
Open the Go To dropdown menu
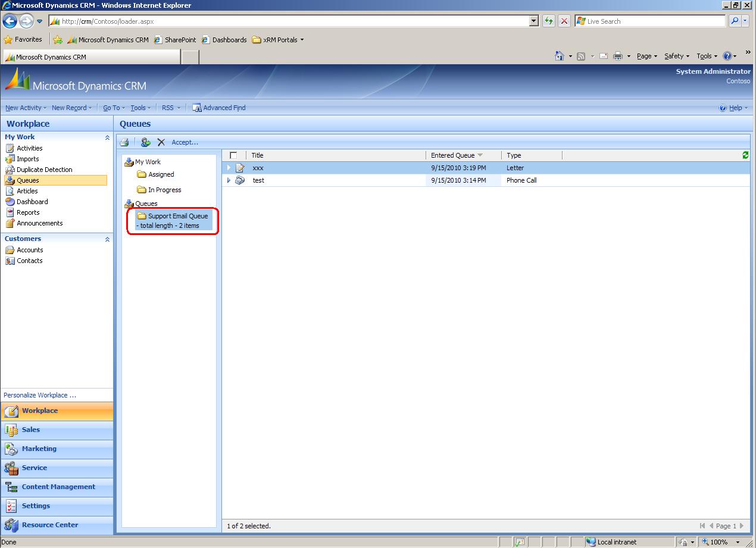pos(114,108)
